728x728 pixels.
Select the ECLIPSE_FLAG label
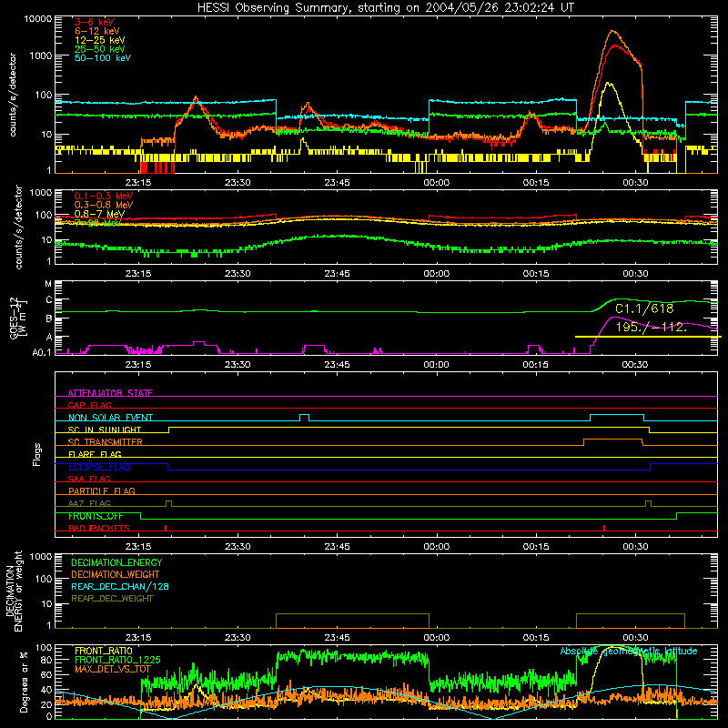99,467
